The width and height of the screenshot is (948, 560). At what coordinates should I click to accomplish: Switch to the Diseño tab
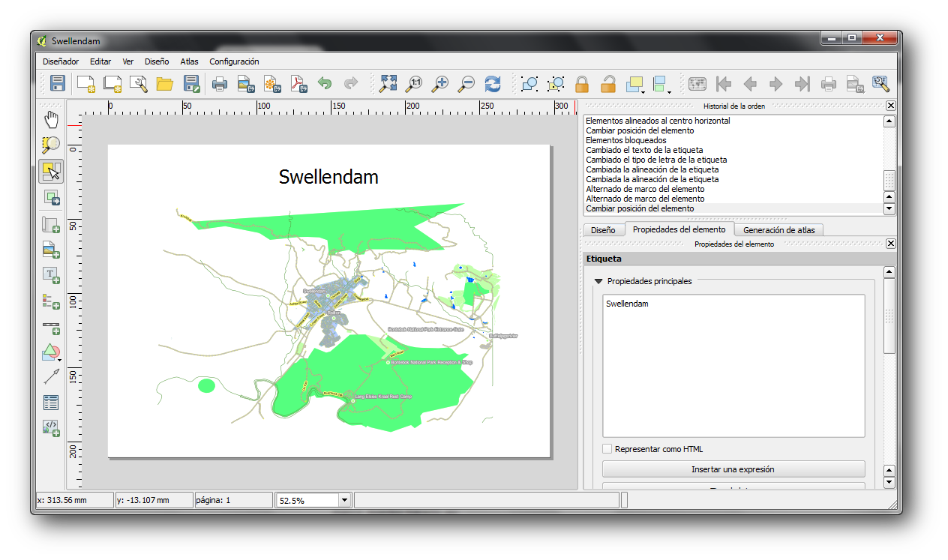tap(603, 230)
